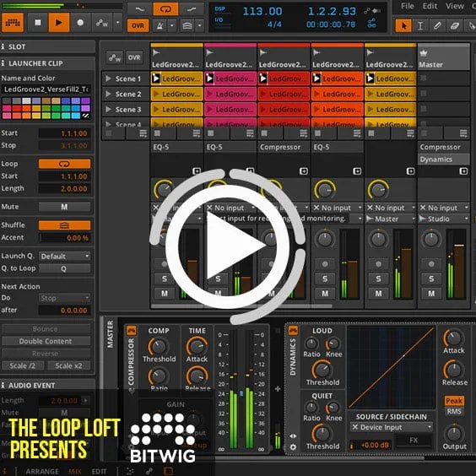Image resolution: width=476 pixels, height=476 pixels.
Task: Toggle the clip Loop button
Action: (64, 164)
